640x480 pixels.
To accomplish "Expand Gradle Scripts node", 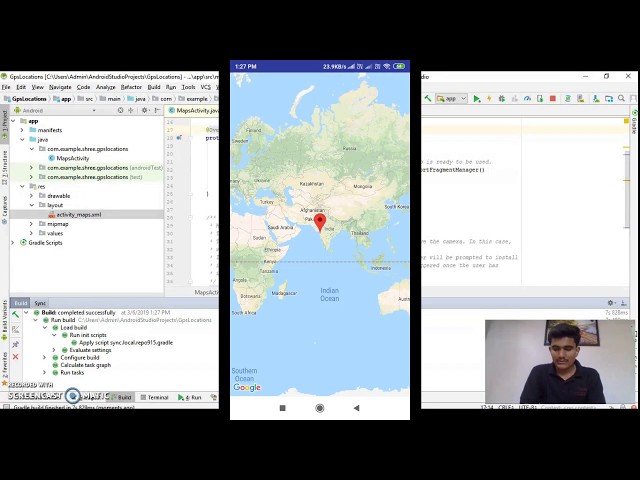I will coord(13,243).
